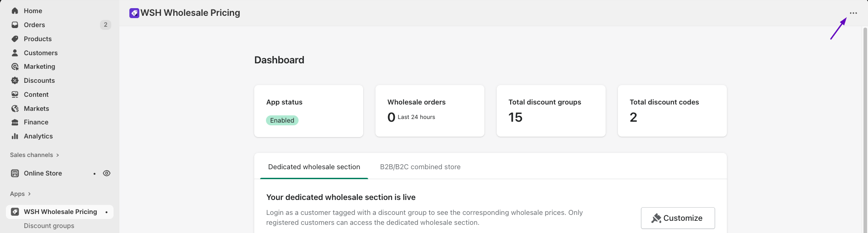The width and height of the screenshot is (868, 233).
Task: Open Discount groups under WSH Wholesale Pricing
Action: click(49, 226)
